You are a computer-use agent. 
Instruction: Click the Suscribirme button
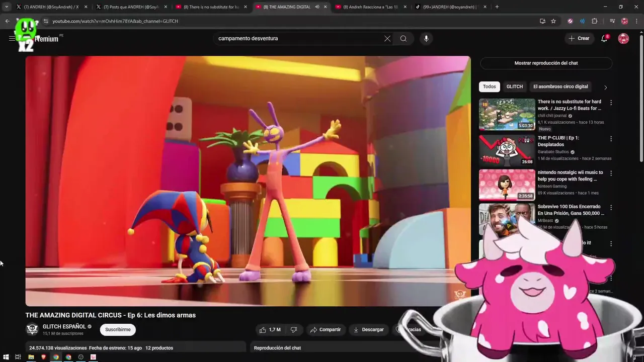point(118,329)
